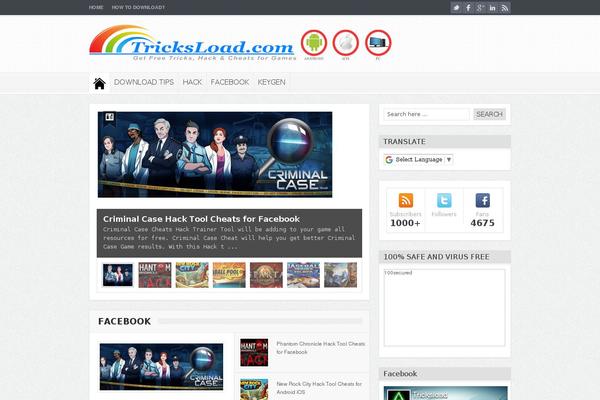Click the '100secured' image placeholder
The height and width of the screenshot is (400, 600).
(444, 308)
